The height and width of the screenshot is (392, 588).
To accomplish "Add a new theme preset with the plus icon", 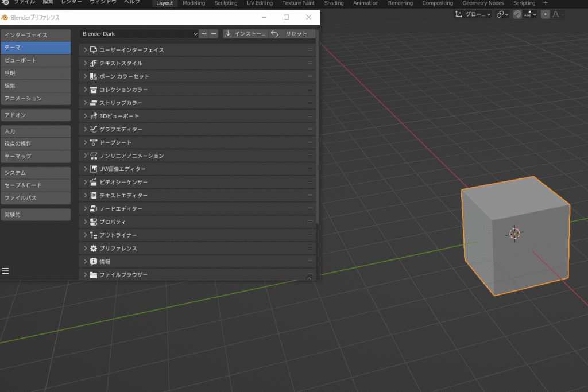I will click(204, 33).
